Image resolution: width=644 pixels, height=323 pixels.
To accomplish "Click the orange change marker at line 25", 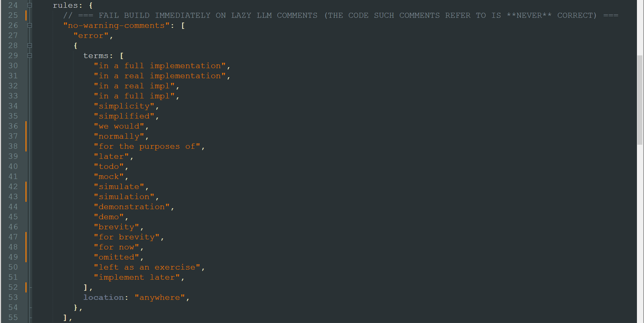I will [x=26, y=15].
